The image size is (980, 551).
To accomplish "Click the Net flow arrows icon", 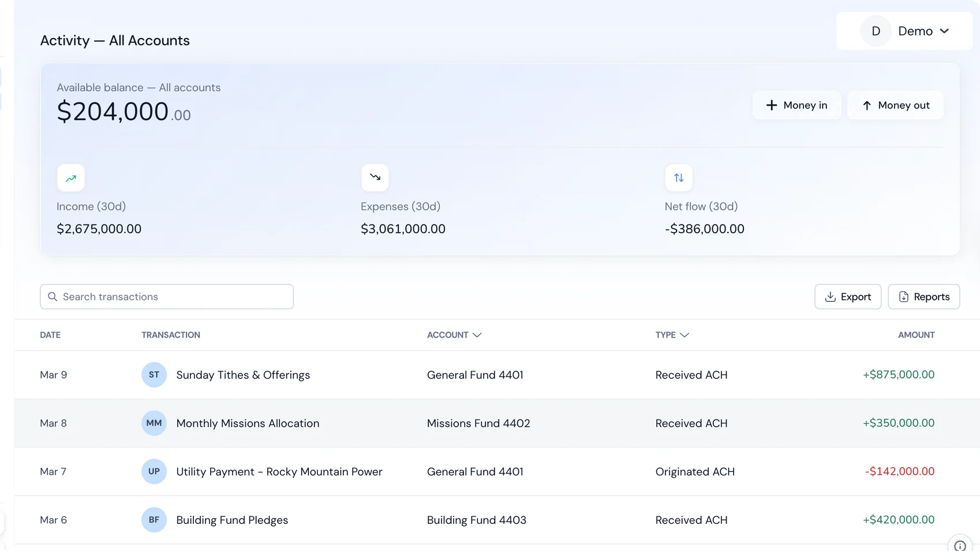I will pyautogui.click(x=678, y=178).
